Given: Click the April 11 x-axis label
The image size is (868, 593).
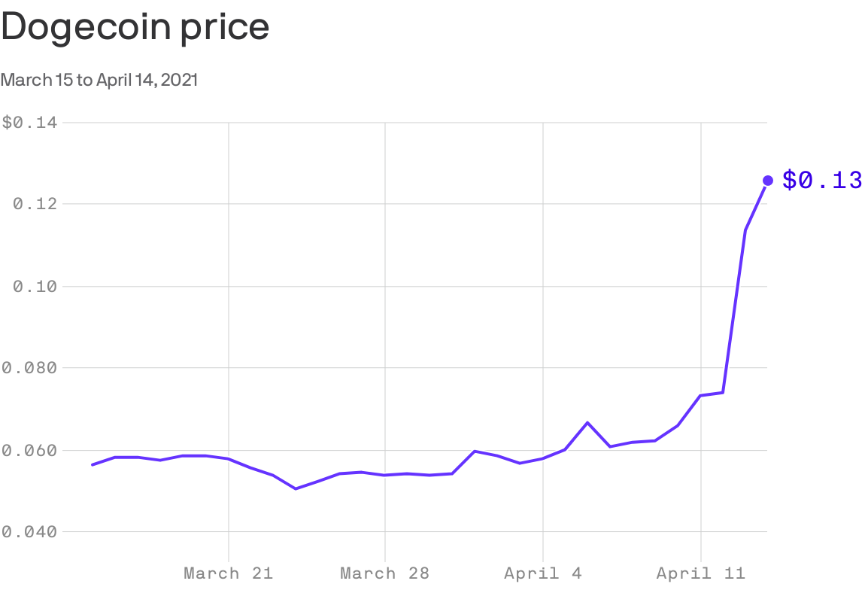Looking at the screenshot, I should pos(700,573).
